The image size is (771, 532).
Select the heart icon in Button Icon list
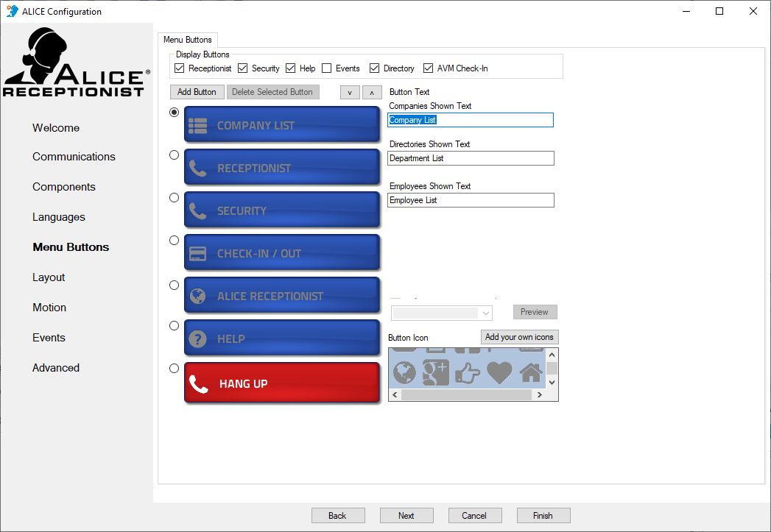499,373
